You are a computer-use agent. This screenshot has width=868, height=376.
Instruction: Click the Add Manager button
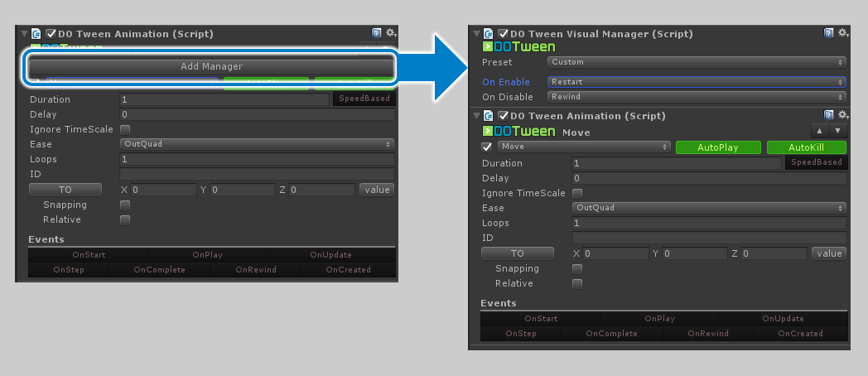(211, 66)
